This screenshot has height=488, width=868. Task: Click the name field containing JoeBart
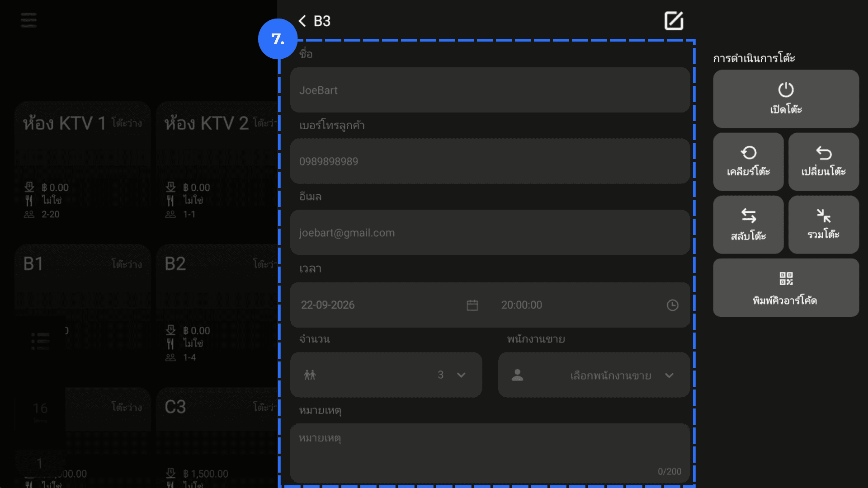pyautogui.click(x=490, y=90)
